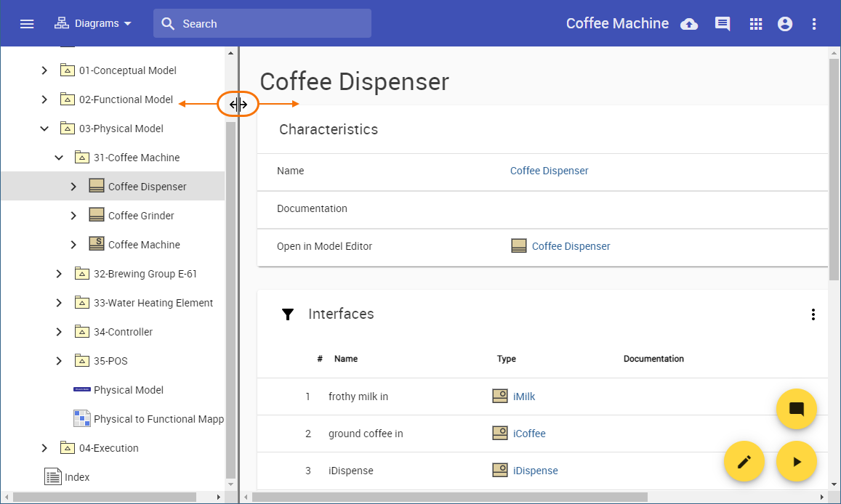Open comments icon in top bar
Screen dimensions: 841x504
pyautogui.click(x=723, y=24)
